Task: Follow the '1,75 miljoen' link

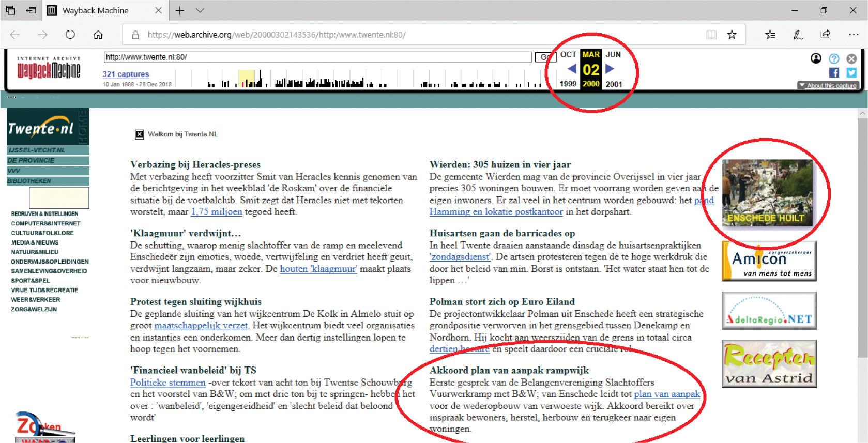Action: [x=217, y=212]
